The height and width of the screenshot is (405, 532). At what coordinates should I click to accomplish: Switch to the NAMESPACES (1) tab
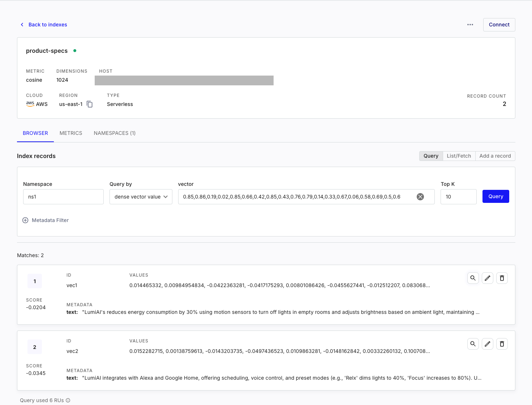point(115,133)
